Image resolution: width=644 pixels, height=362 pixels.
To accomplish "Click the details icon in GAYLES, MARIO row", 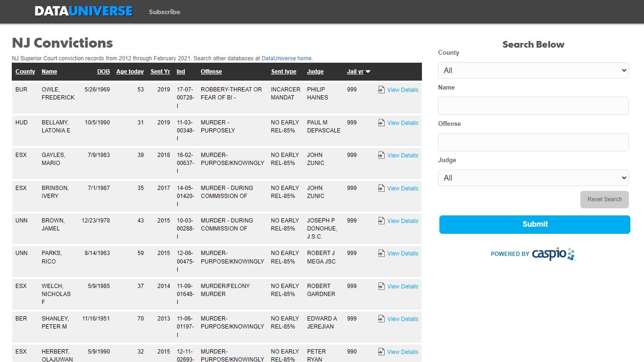I will coord(381,155).
